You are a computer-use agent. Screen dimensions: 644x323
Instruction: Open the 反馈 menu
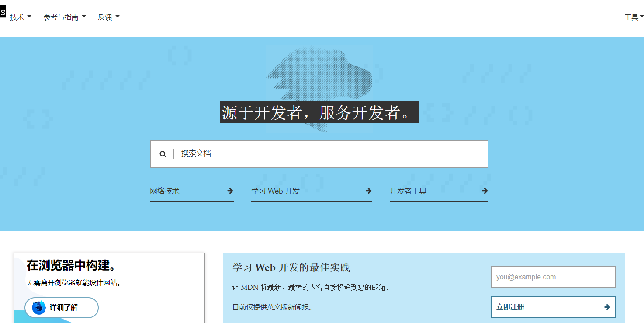(109, 17)
